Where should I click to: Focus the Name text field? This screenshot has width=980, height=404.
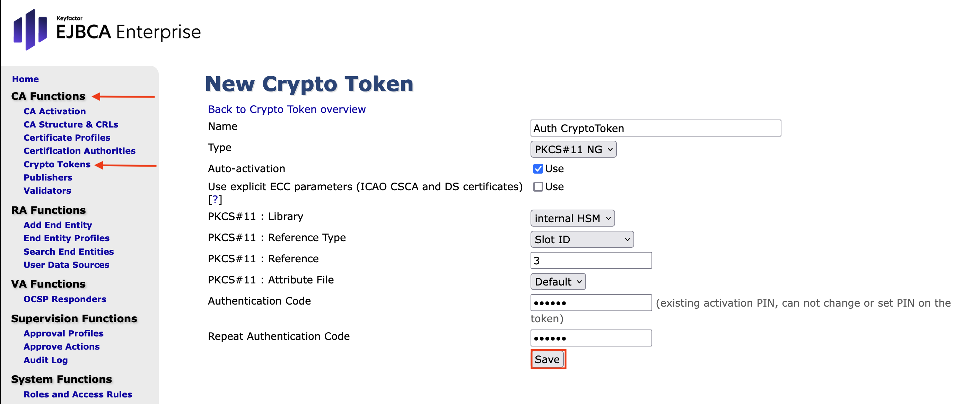click(x=655, y=128)
